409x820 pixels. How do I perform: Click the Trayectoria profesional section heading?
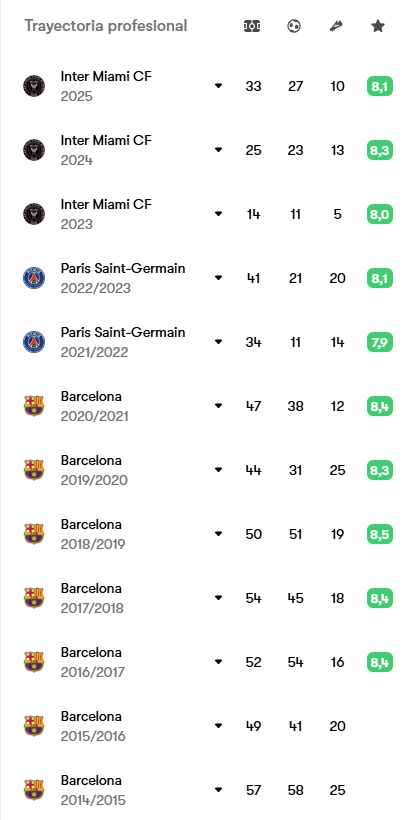point(106,26)
